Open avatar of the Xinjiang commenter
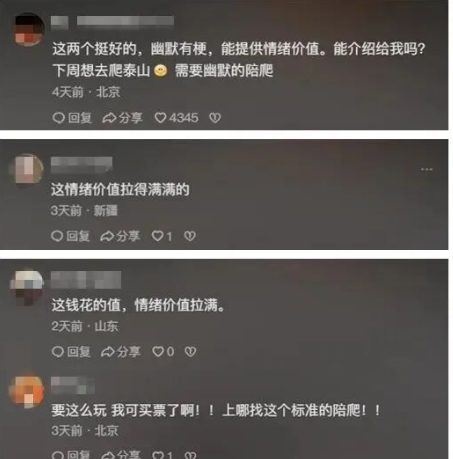The width and height of the screenshot is (453, 459). pos(28,169)
